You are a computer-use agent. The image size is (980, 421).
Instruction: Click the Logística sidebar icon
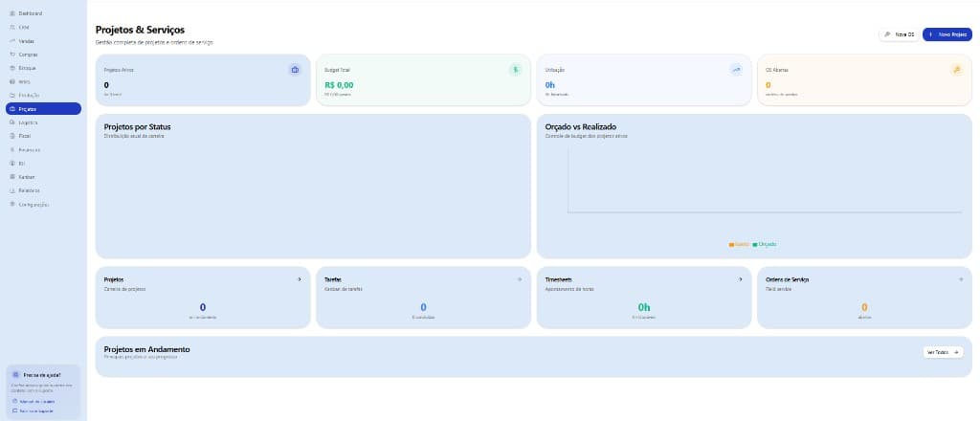(12, 122)
